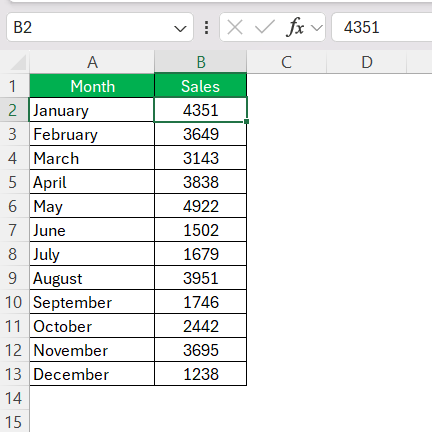Viewport: 432px width, 432px height.
Task: Click the Month header cell
Action: click(x=92, y=86)
